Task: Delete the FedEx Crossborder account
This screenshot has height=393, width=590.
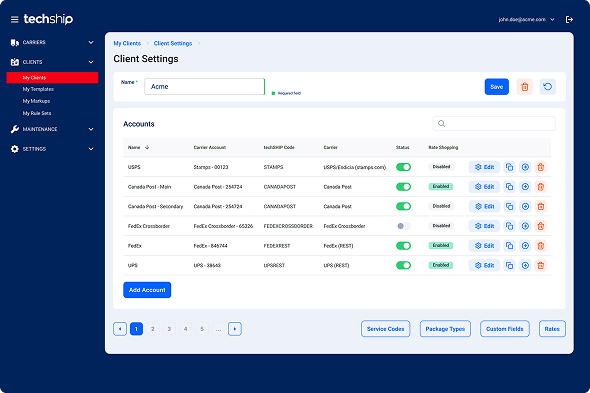Action: 541,226
